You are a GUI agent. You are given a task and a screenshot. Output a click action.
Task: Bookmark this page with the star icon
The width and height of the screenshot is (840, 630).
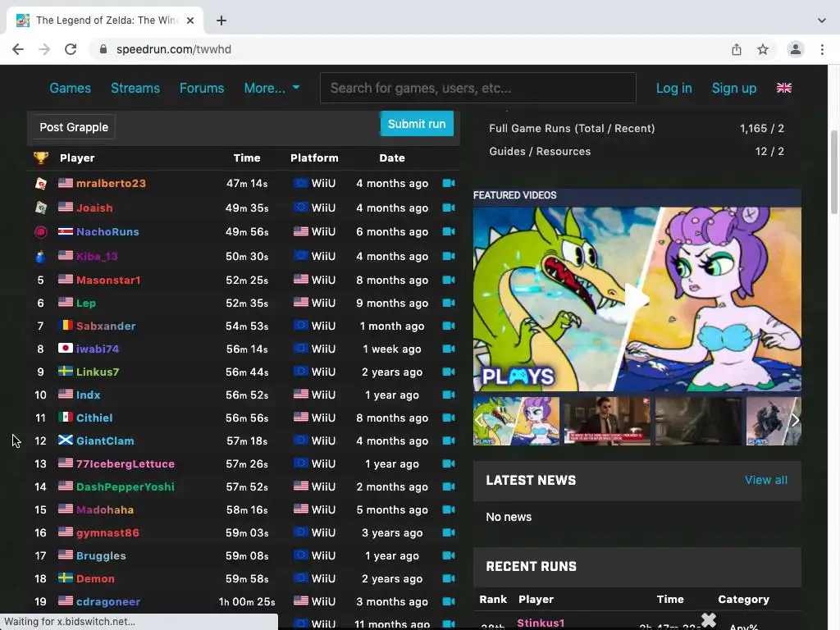pos(763,50)
